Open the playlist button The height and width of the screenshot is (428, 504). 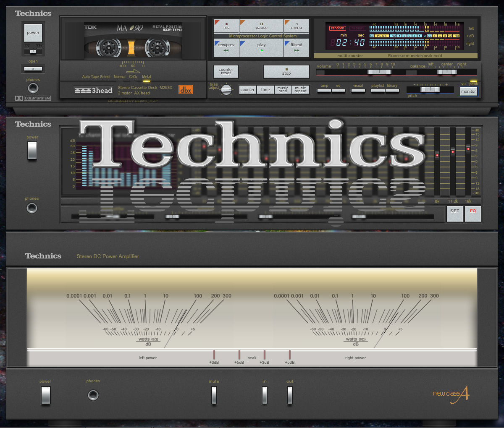point(378,90)
